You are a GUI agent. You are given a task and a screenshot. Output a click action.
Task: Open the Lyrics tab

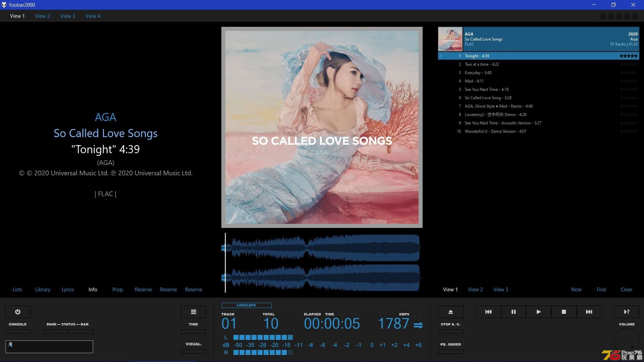point(68,290)
